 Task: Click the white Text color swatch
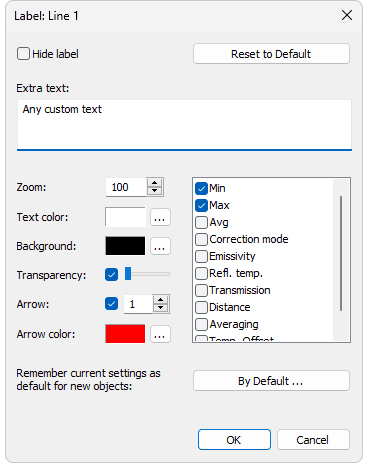tap(125, 217)
